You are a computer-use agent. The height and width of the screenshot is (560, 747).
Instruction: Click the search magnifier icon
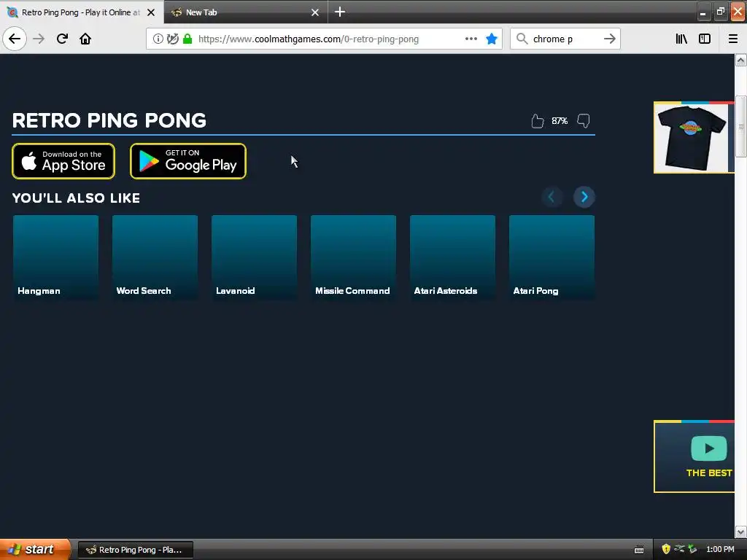point(522,39)
